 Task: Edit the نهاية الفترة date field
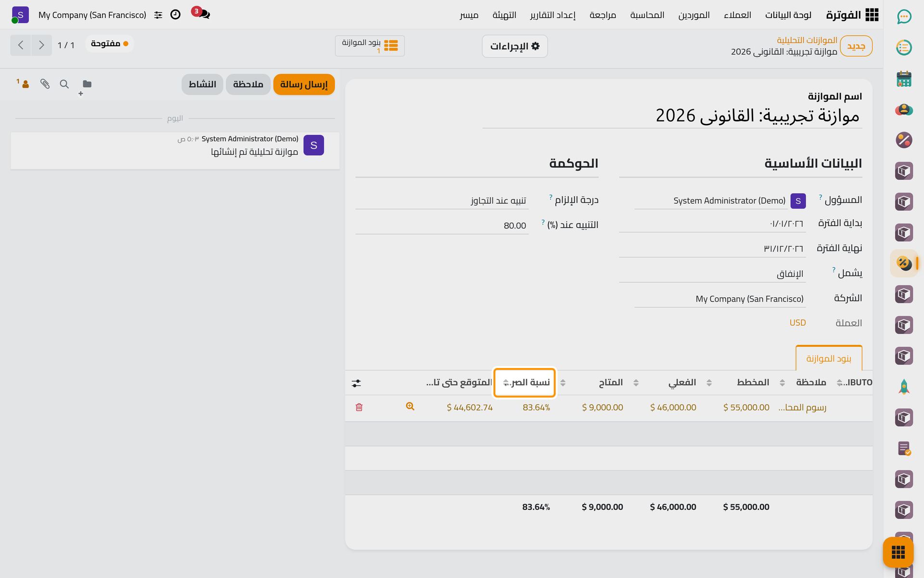pyautogui.click(x=712, y=249)
